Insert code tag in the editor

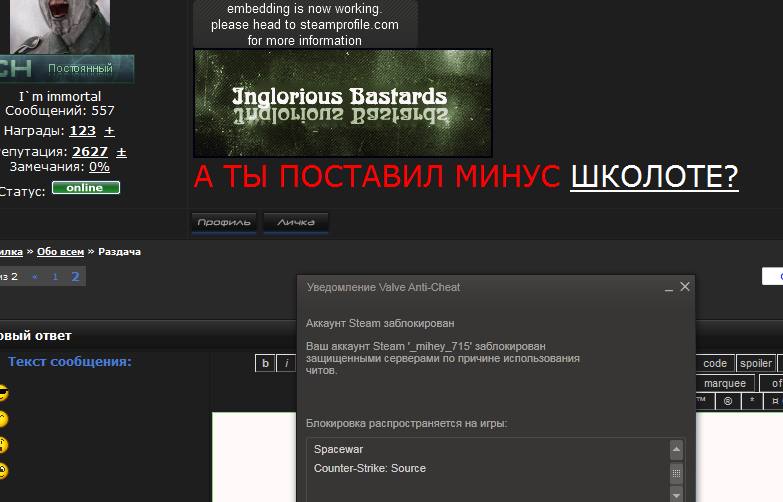pyautogui.click(x=715, y=363)
